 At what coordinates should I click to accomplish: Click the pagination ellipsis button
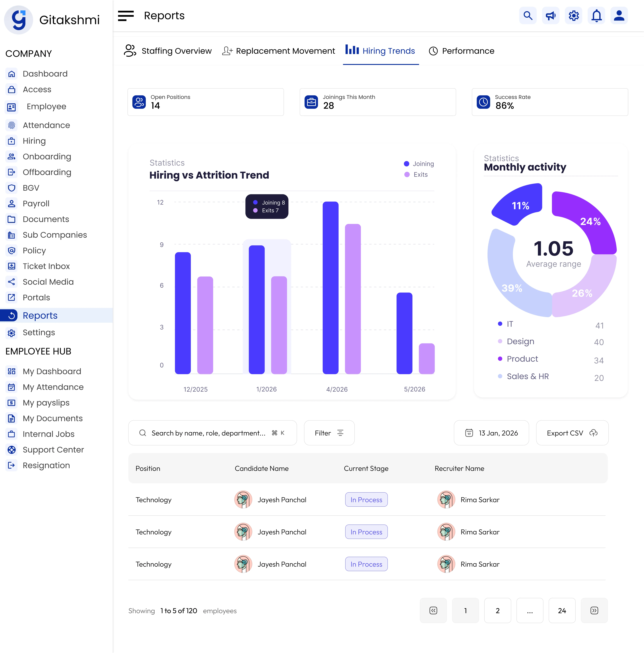point(530,610)
